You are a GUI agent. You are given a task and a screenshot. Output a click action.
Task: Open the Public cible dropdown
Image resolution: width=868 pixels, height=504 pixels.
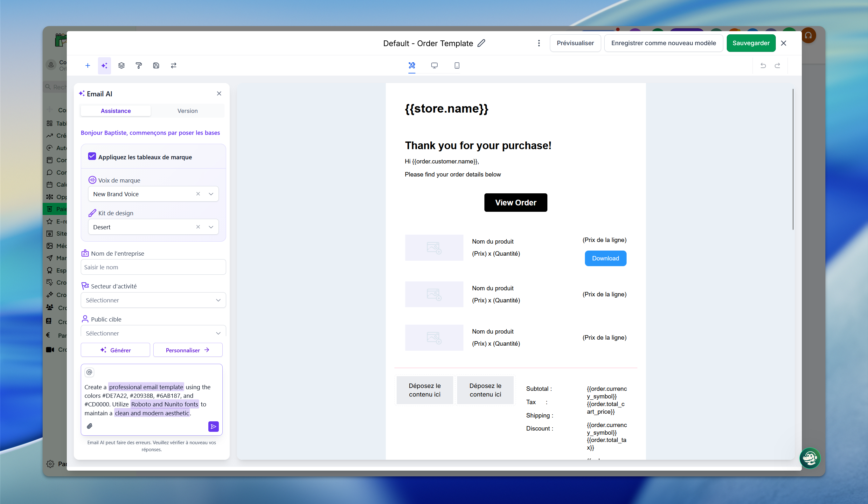(x=153, y=331)
